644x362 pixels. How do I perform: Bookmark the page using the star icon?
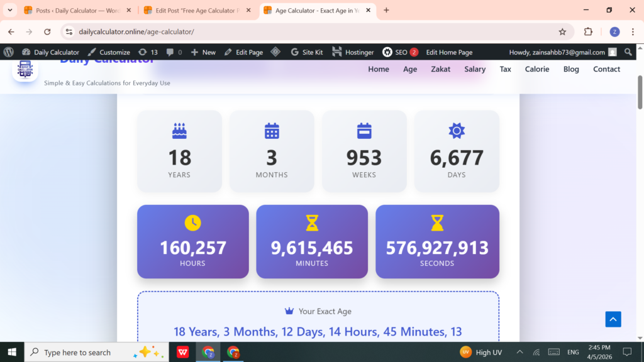(563, 31)
